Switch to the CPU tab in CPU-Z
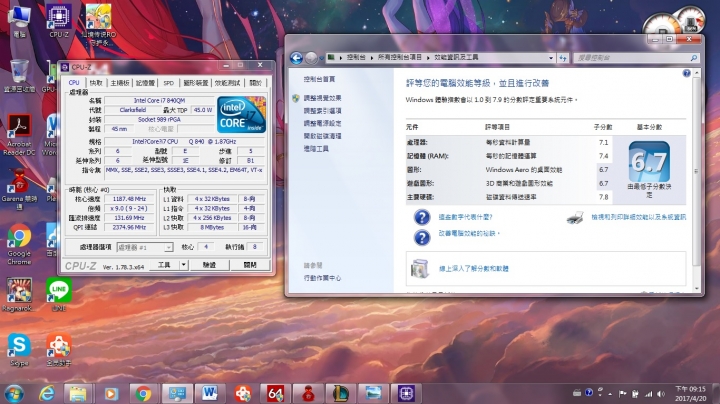The image size is (720, 404). point(74,83)
